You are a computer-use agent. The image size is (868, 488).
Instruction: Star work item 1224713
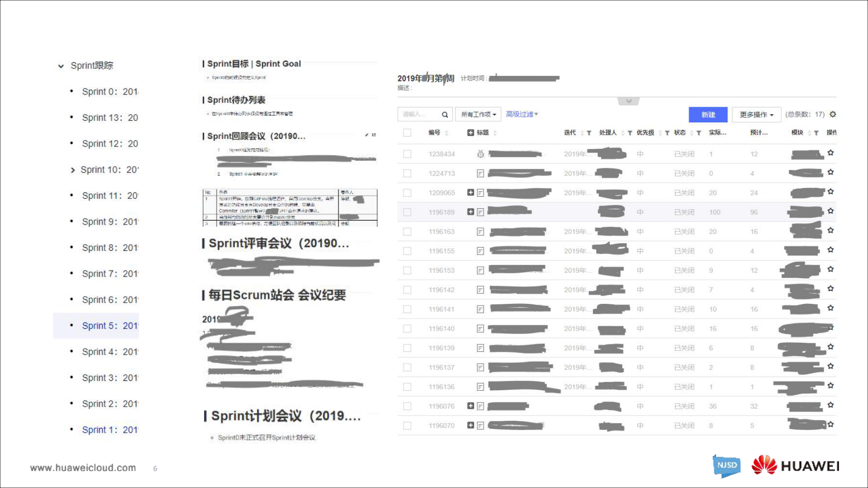click(830, 172)
